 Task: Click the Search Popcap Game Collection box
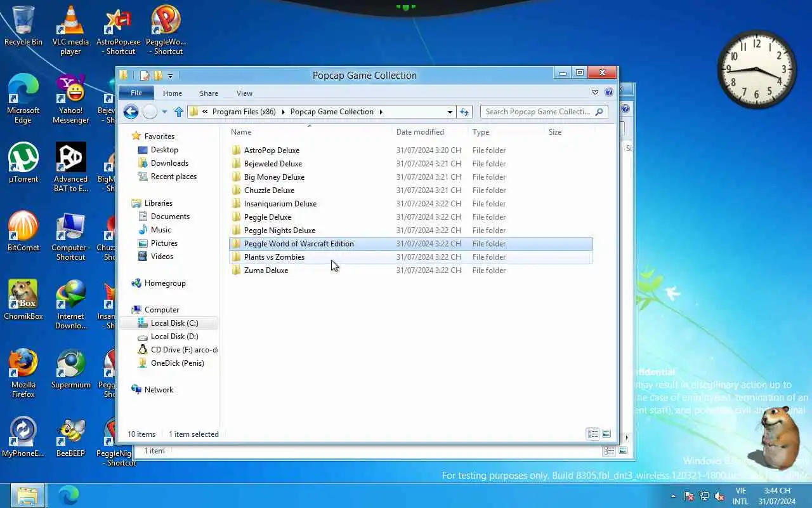click(x=544, y=112)
